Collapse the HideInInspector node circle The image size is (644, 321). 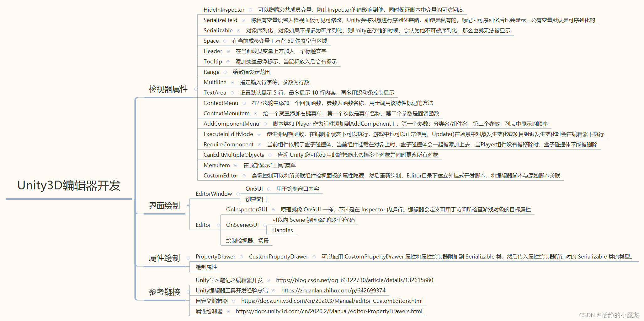(x=250, y=10)
